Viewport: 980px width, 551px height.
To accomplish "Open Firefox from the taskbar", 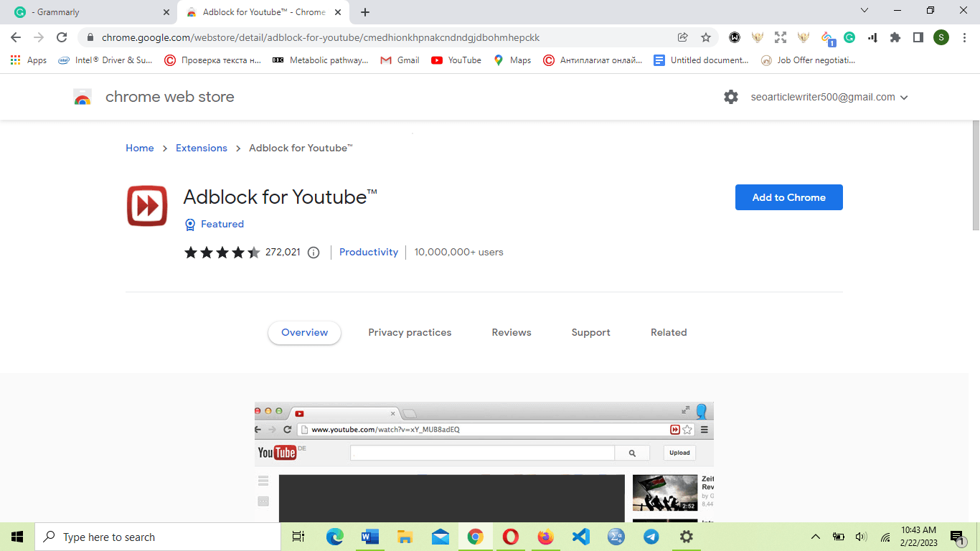I will (546, 537).
